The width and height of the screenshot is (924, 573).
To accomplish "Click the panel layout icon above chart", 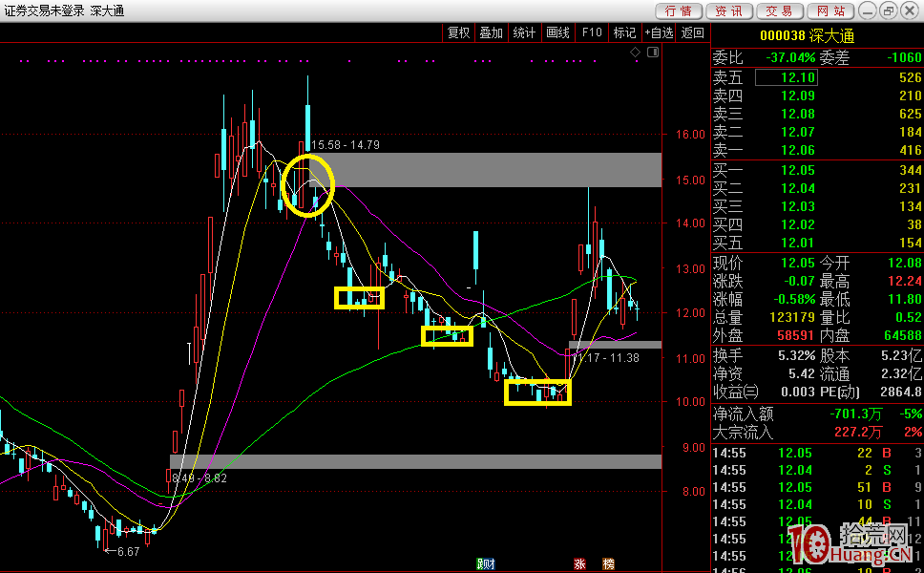I will pos(653,53).
